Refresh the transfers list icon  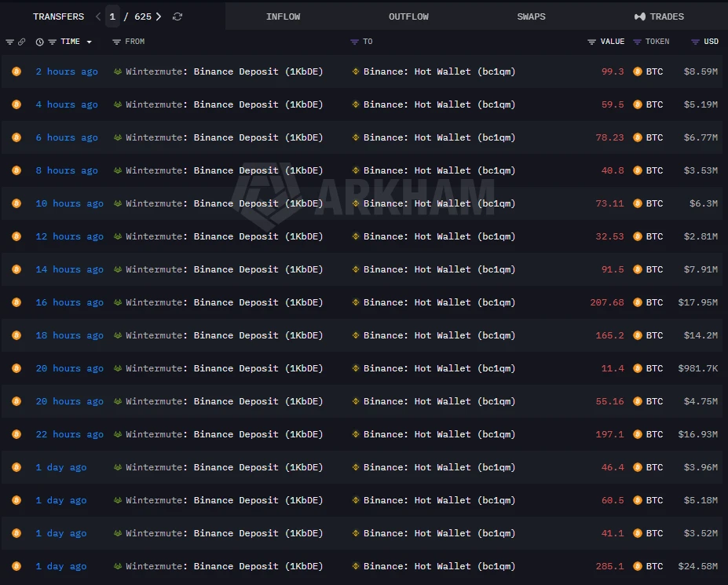coord(177,16)
